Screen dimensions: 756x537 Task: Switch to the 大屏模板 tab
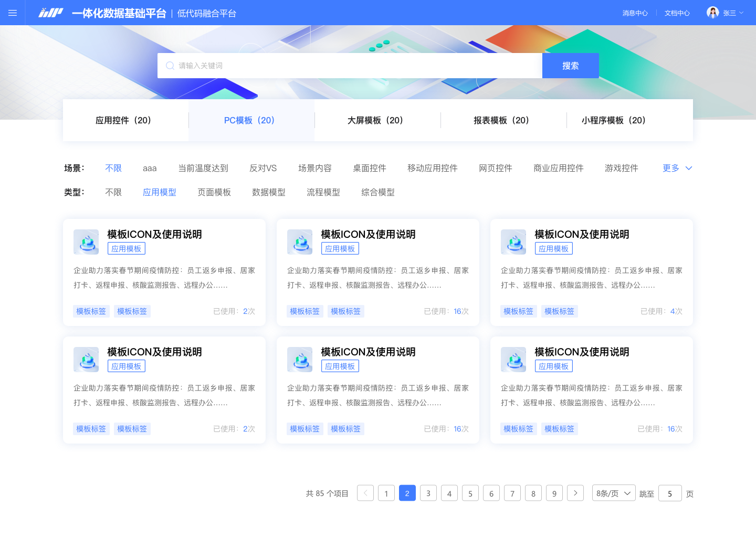tap(377, 120)
